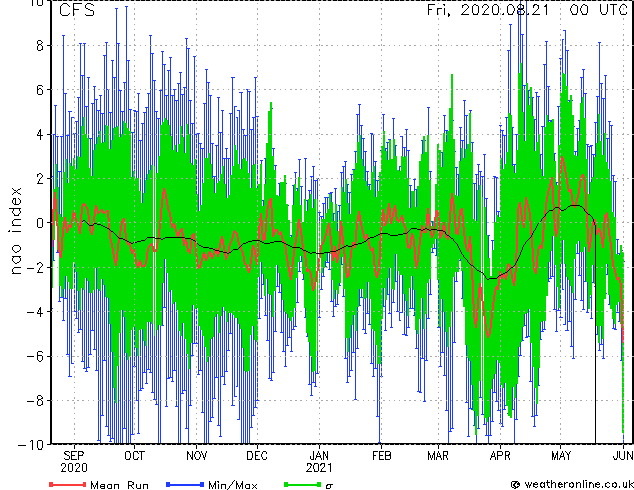
Task: Click the SEP 2020 axis label
Action: point(74,462)
